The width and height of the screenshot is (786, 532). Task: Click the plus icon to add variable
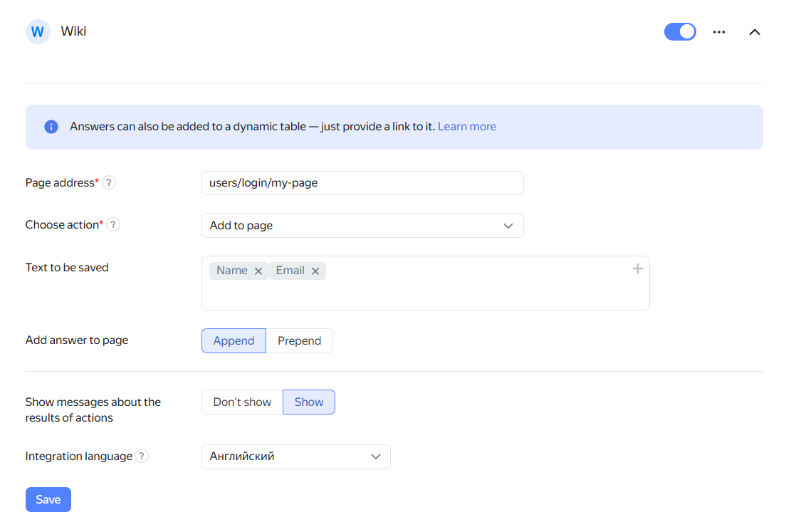click(638, 268)
